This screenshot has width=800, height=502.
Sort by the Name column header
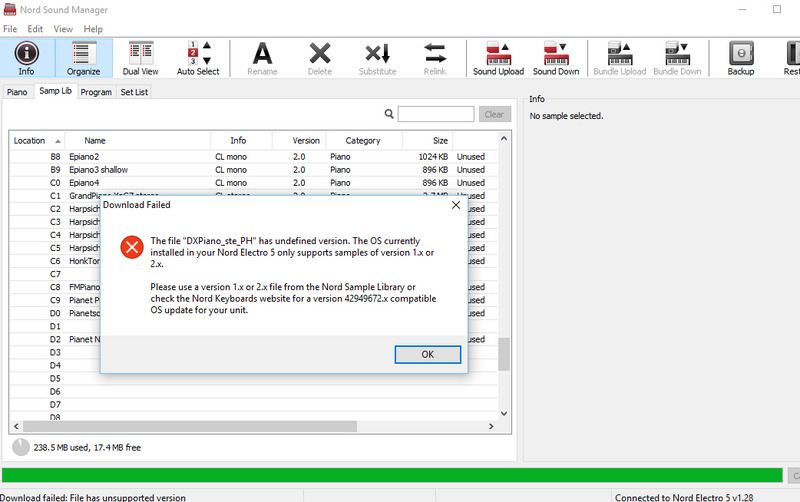pyautogui.click(x=138, y=140)
